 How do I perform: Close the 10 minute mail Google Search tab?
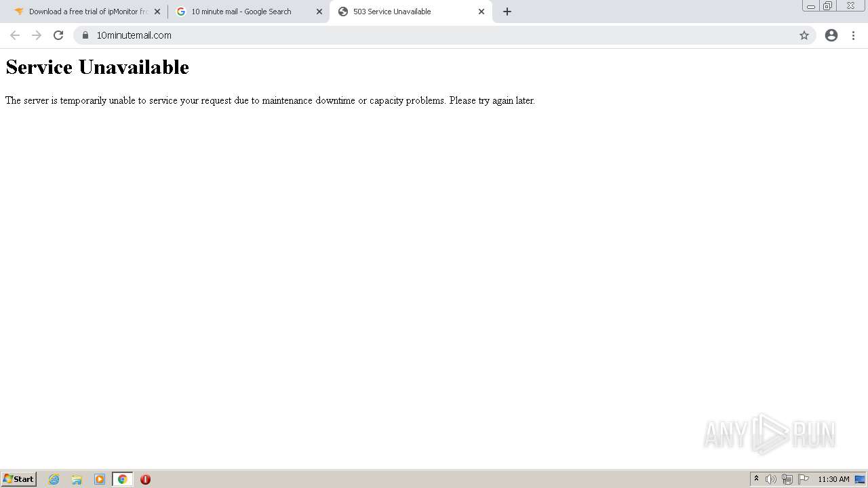(319, 12)
